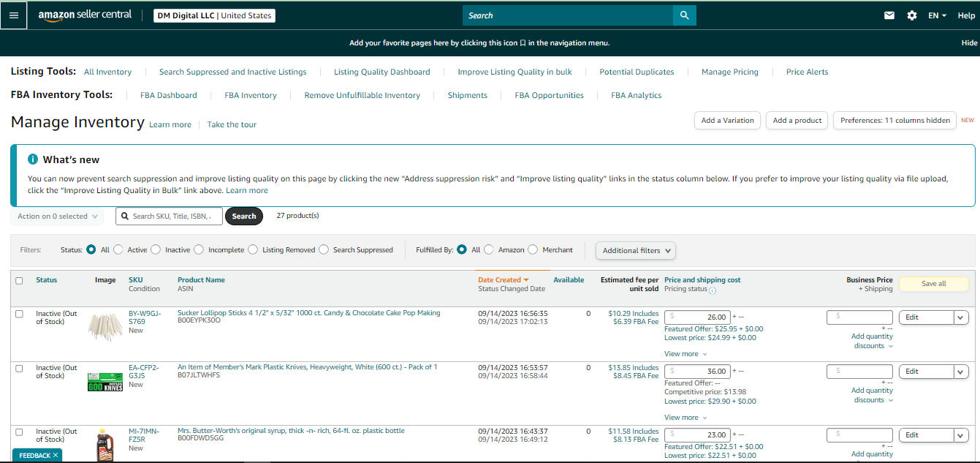This screenshot has width=980, height=463.
Task: Open the EN language dropdown
Action: point(938,15)
